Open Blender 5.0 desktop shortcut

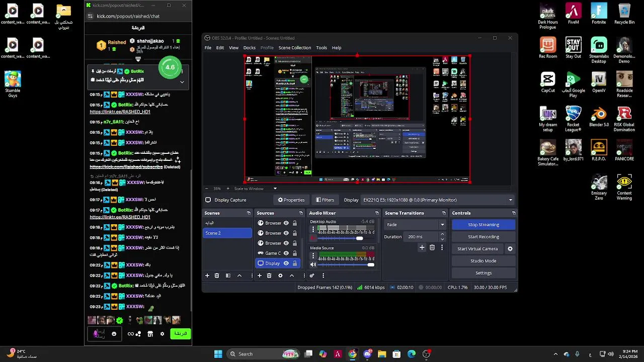(599, 116)
